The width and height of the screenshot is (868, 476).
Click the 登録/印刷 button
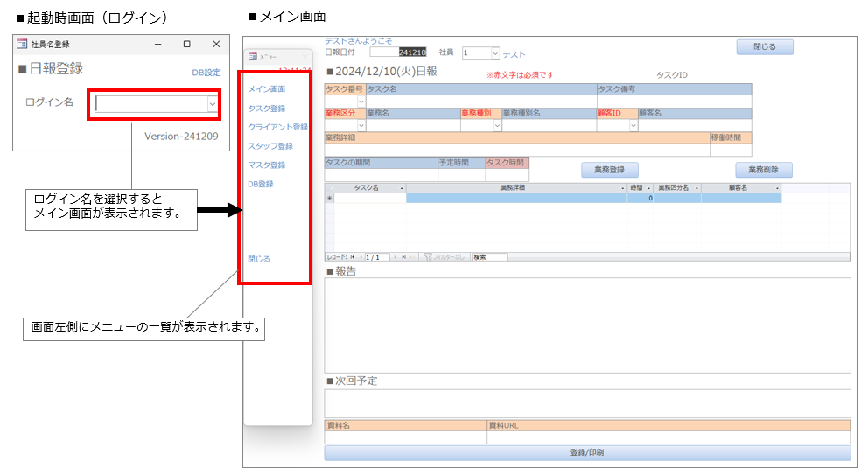(x=587, y=453)
